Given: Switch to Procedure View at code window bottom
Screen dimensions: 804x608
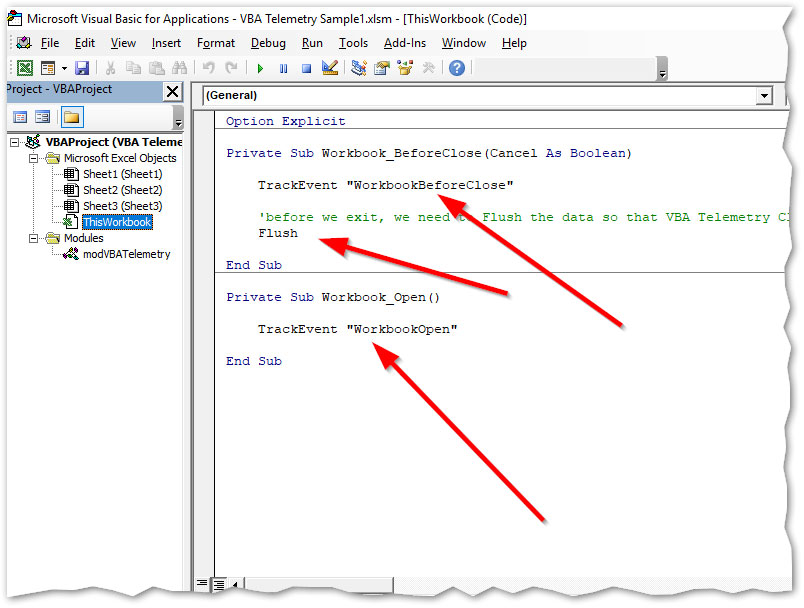Looking at the screenshot, I should 203,582.
